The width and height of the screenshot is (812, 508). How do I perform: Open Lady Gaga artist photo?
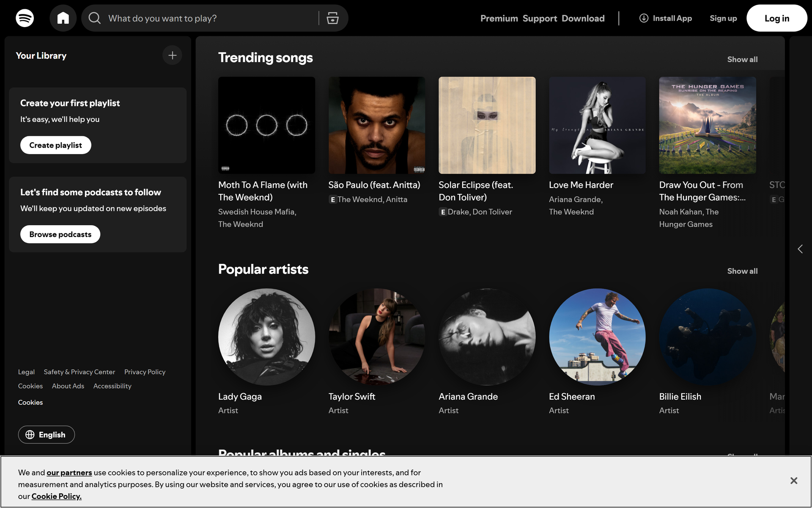pos(266,337)
